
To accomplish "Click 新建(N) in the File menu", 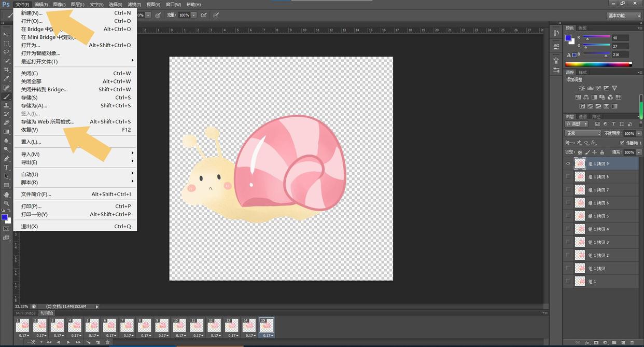I will [32, 13].
